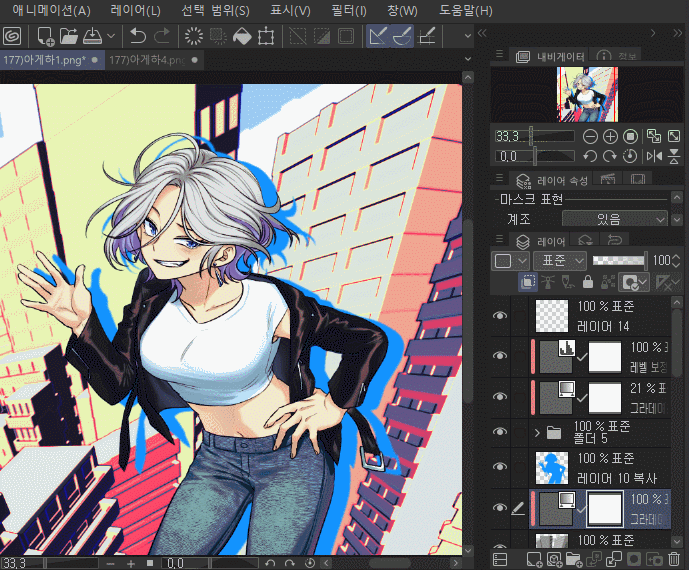Flip canvas horizontally in the navigator
Screen dimensions: 689x570
tap(654, 156)
